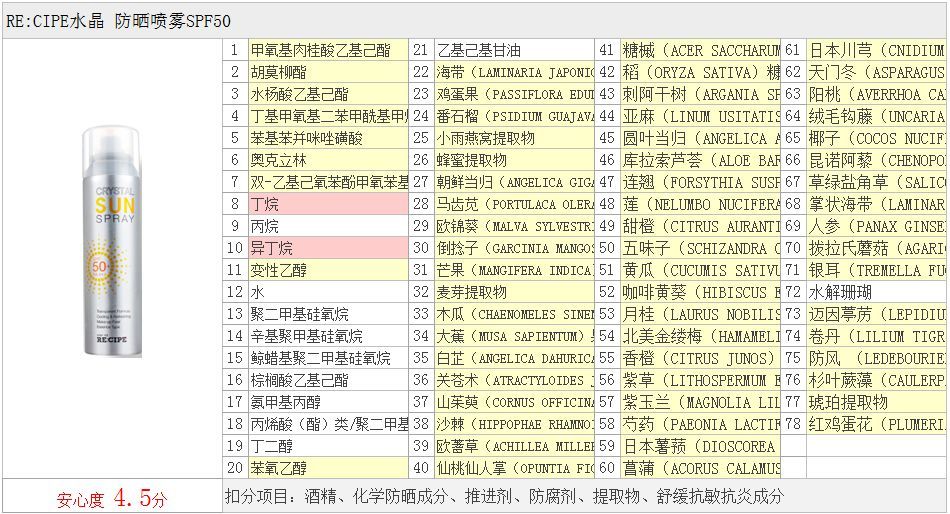Click ingredient cell 胡莫柳酯

(328, 72)
